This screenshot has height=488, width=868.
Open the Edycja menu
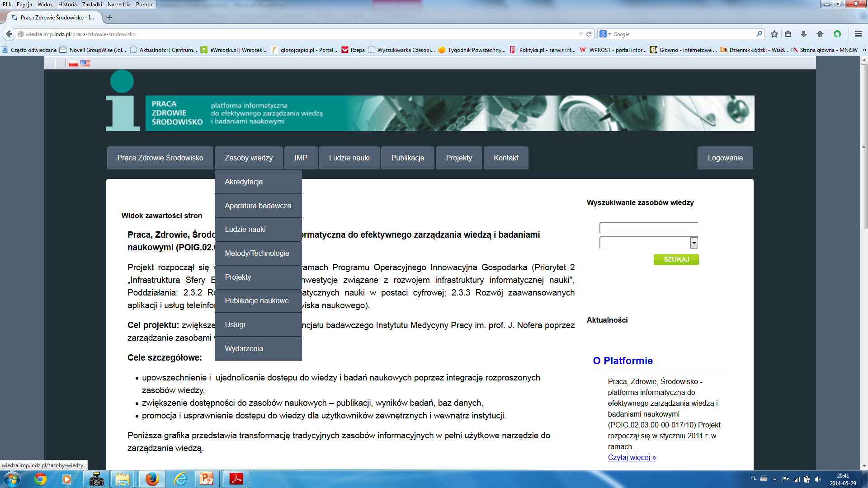tap(24, 5)
